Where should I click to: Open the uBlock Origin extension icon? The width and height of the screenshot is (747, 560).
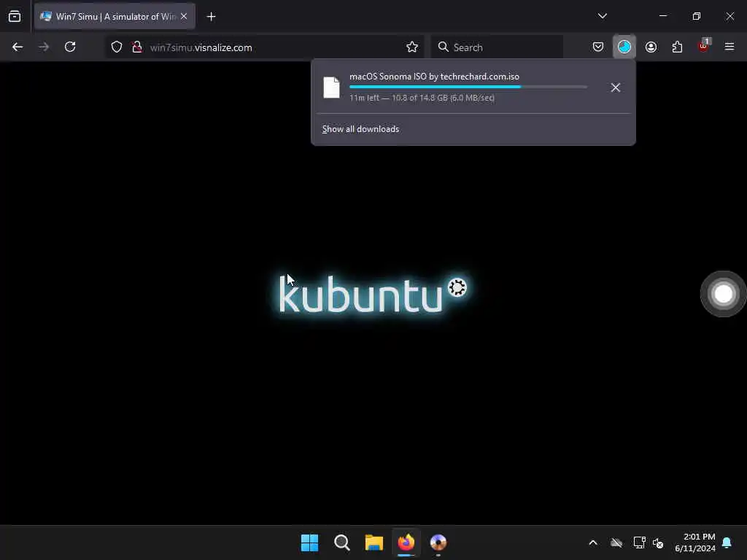click(704, 46)
